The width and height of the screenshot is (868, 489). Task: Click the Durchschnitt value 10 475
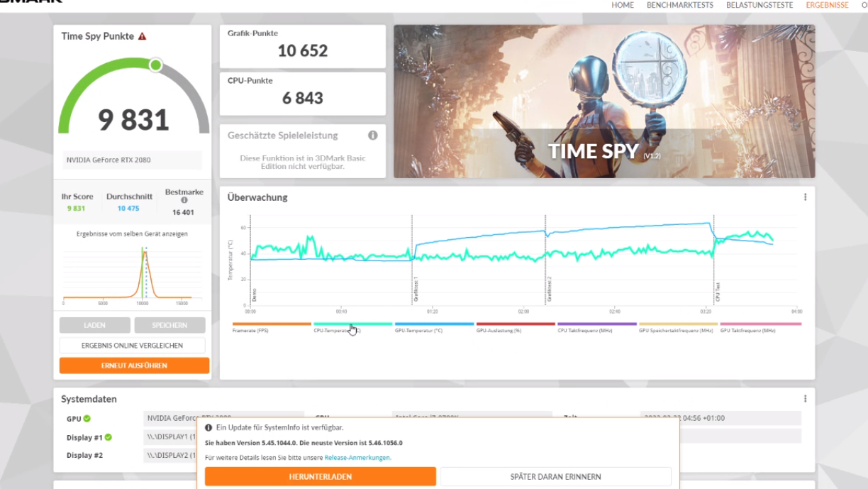tap(128, 208)
